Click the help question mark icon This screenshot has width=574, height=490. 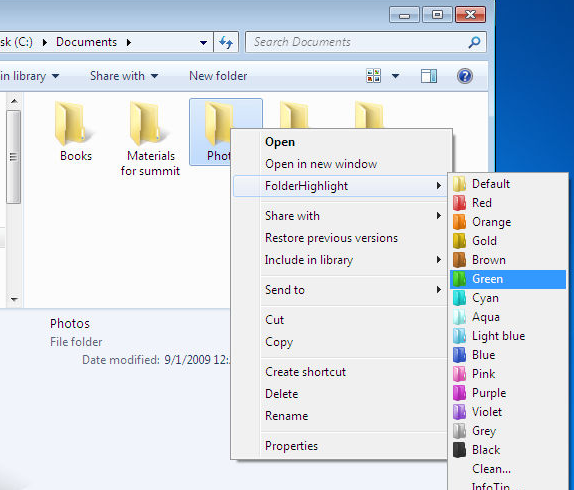click(x=465, y=76)
